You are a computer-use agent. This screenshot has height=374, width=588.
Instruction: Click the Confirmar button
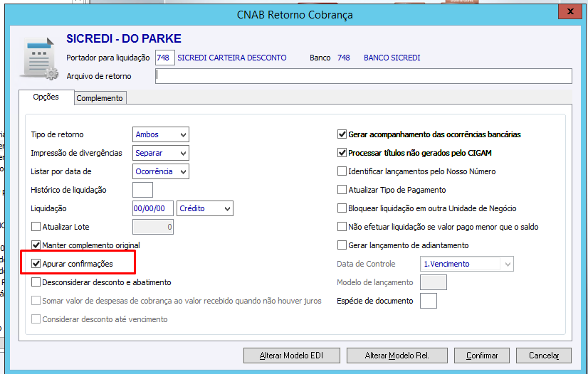point(482,356)
